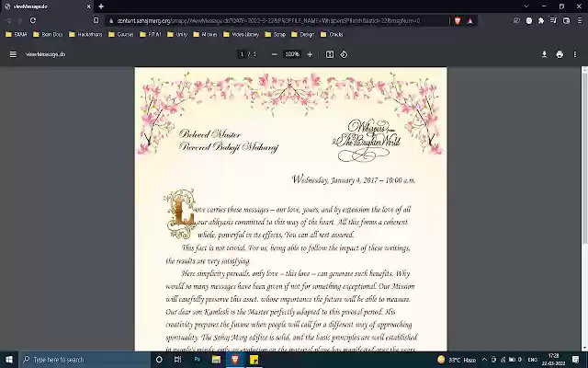Open the tab search dropdown arrow

click(x=526, y=6)
